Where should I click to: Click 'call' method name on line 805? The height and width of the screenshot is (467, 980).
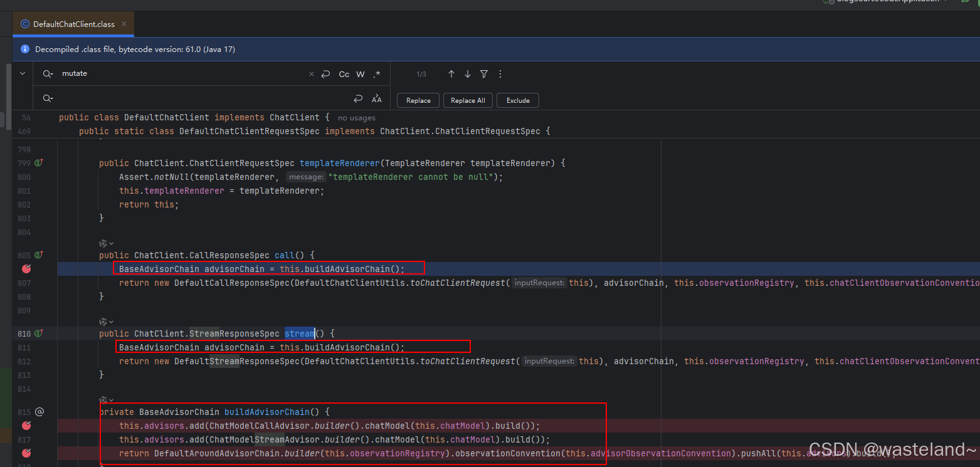(285, 255)
